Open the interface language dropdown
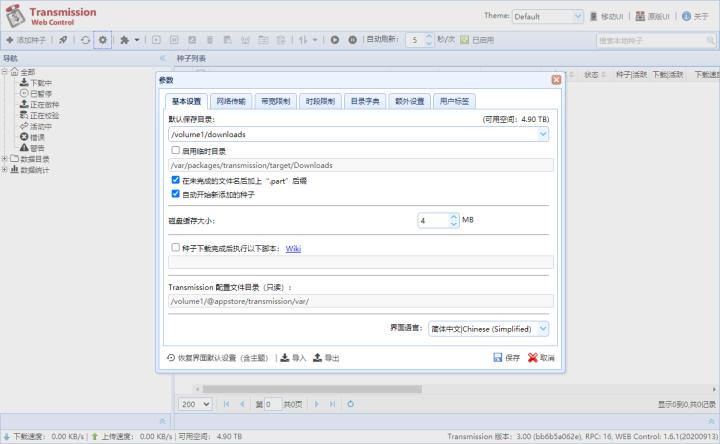Viewport: 720px width, 444px height. pos(543,329)
